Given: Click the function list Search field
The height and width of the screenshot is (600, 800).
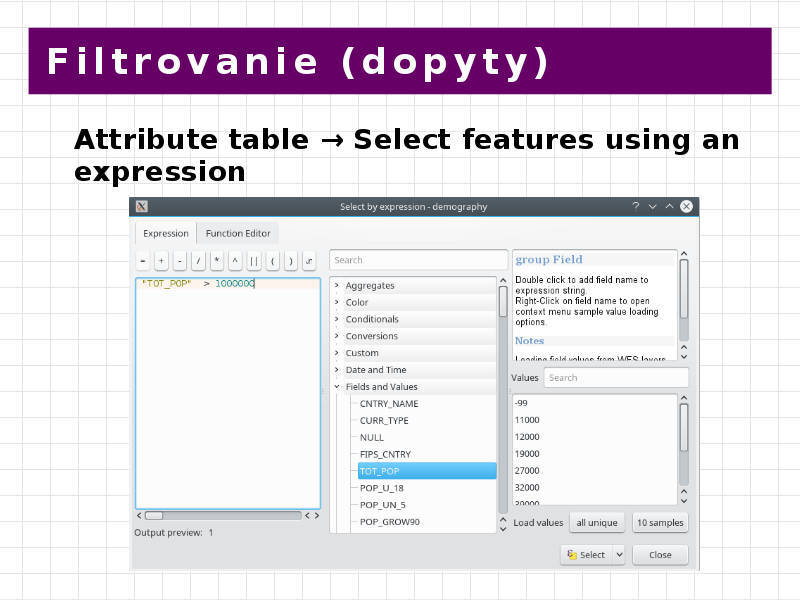Looking at the screenshot, I should (418, 260).
